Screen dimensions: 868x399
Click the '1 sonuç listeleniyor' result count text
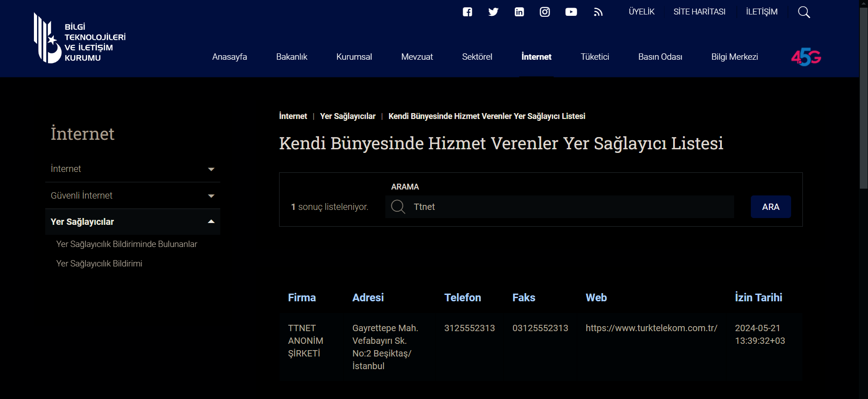(330, 207)
